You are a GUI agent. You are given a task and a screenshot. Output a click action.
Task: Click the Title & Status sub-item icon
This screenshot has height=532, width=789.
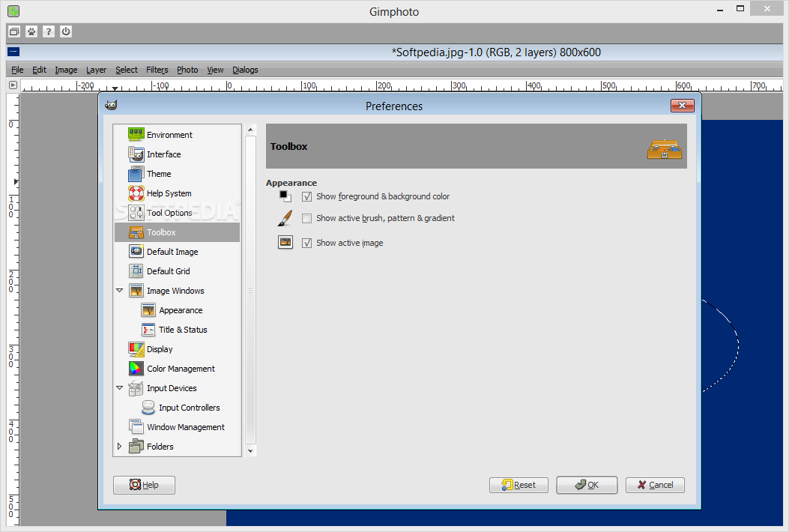click(148, 330)
